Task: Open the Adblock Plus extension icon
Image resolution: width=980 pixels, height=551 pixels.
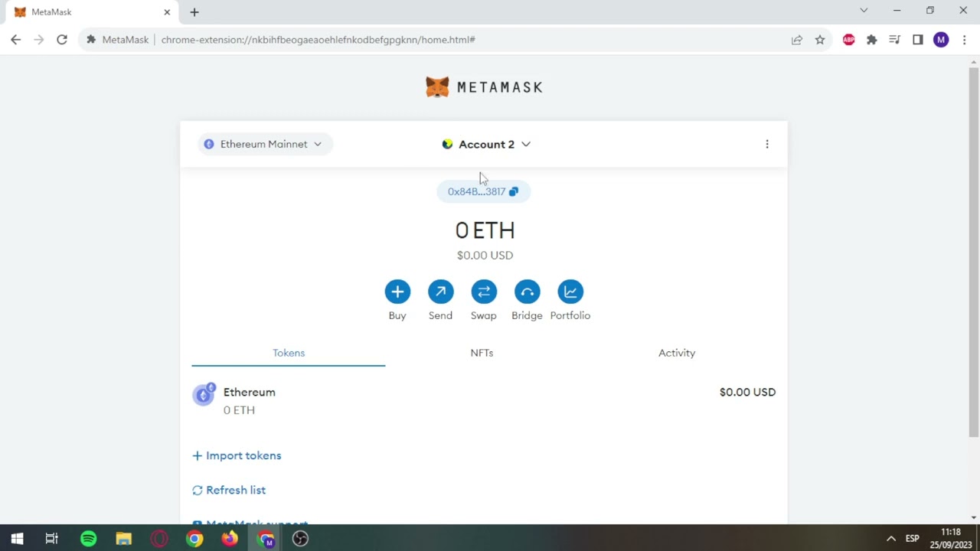Action: click(x=848, y=40)
